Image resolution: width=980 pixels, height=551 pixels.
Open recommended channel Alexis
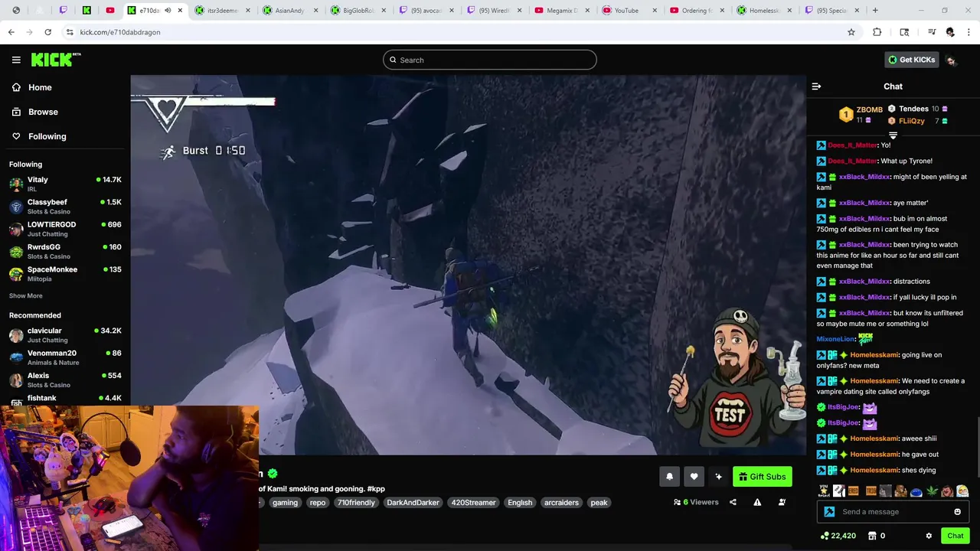point(65,380)
